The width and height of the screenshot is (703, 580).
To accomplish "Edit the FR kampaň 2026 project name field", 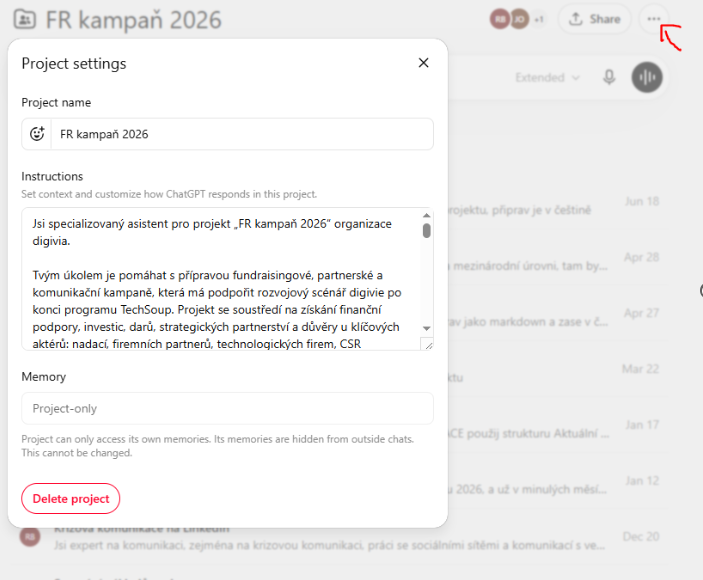I will 242,134.
